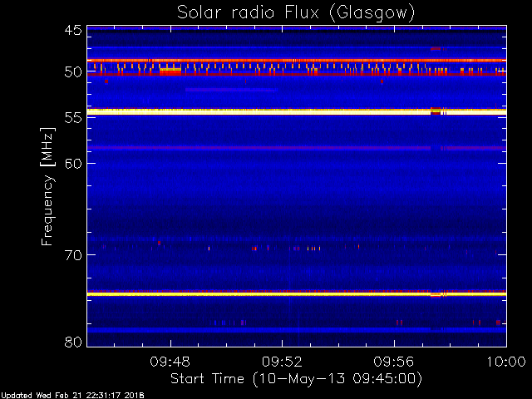Click the title "Solar radio Flux (Glasgow)"
This screenshot has height=399, width=532.
[x=296, y=13]
